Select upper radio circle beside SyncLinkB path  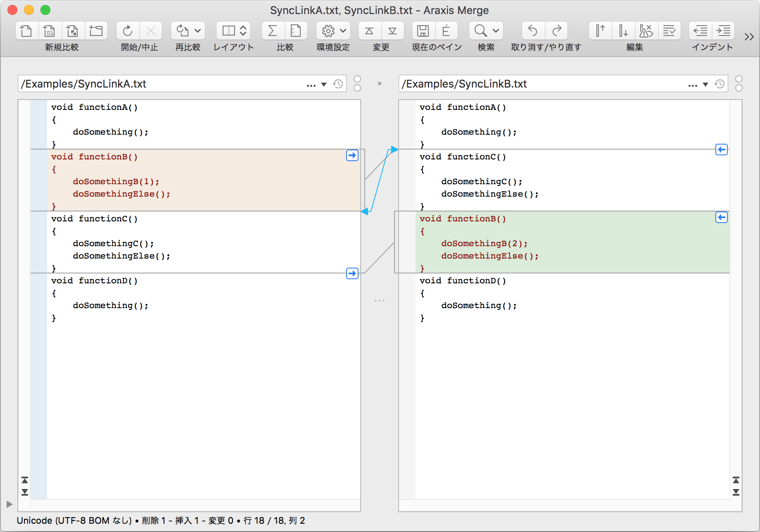point(739,79)
